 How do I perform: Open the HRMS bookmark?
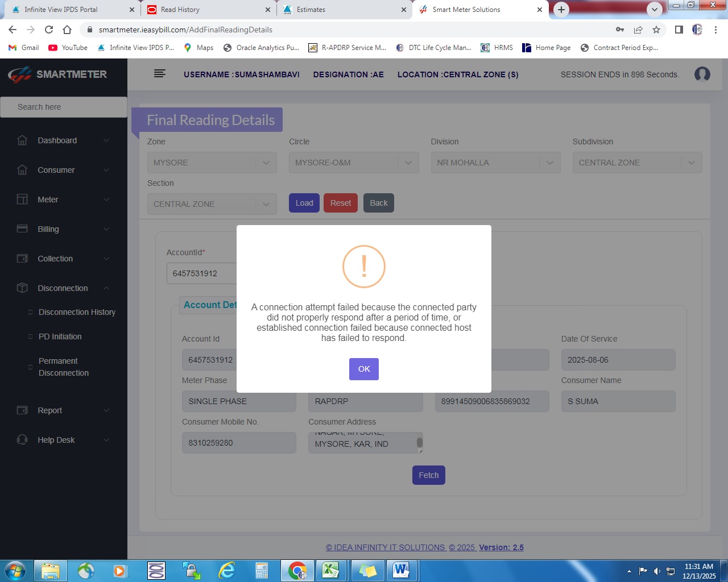(x=497, y=48)
